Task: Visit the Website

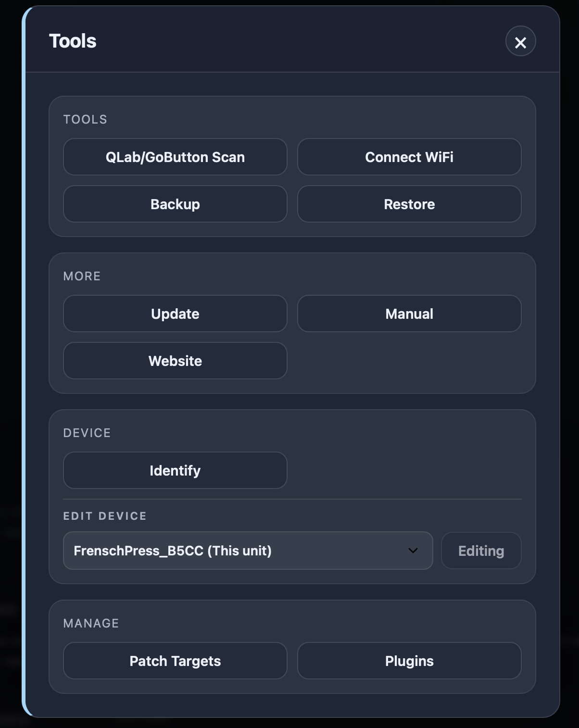Action: tap(175, 361)
